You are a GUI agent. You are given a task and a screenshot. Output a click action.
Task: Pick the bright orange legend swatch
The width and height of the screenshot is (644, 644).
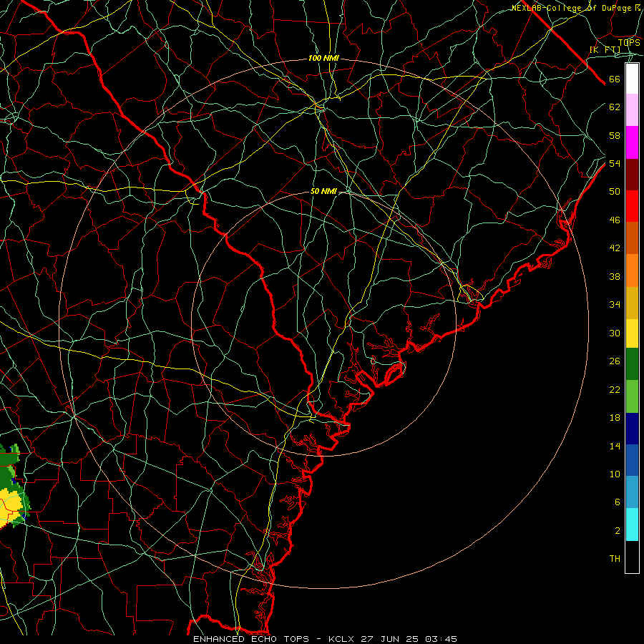[x=632, y=270]
